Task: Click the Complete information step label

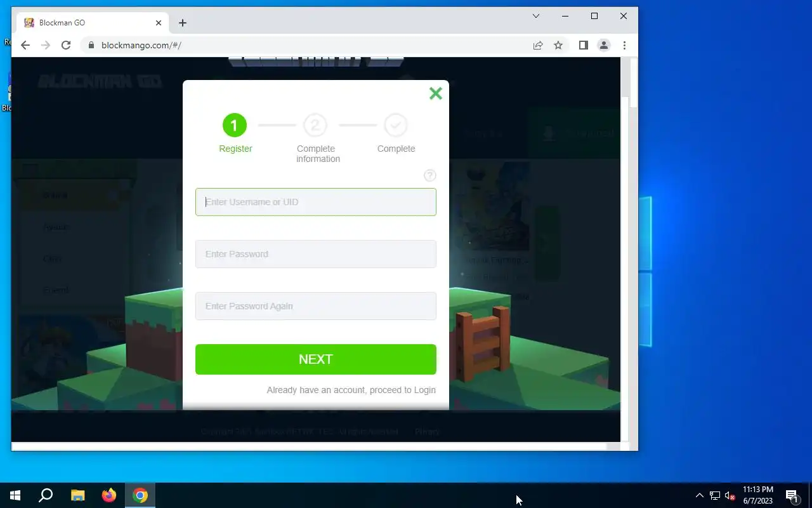Action: pyautogui.click(x=317, y=154)
